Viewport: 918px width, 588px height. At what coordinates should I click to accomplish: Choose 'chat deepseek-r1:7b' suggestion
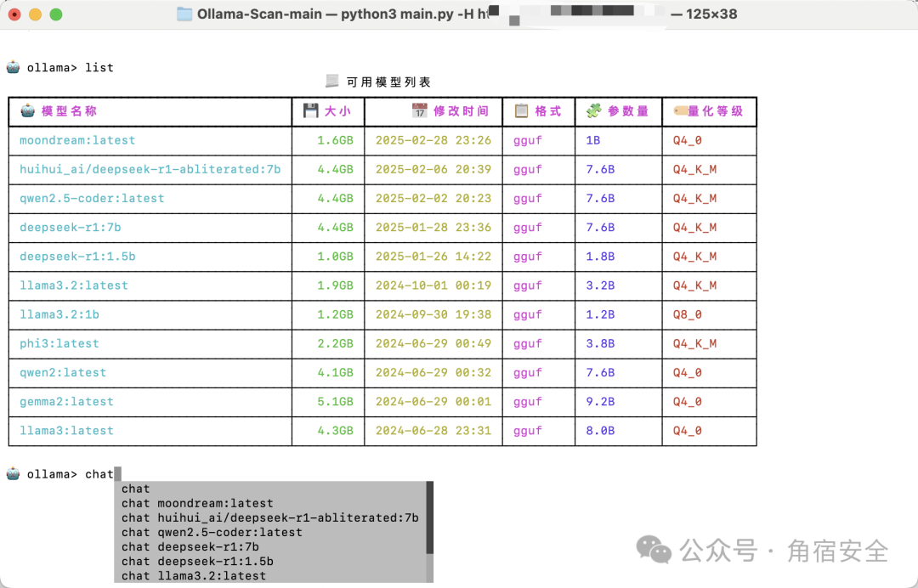[270, 547]
